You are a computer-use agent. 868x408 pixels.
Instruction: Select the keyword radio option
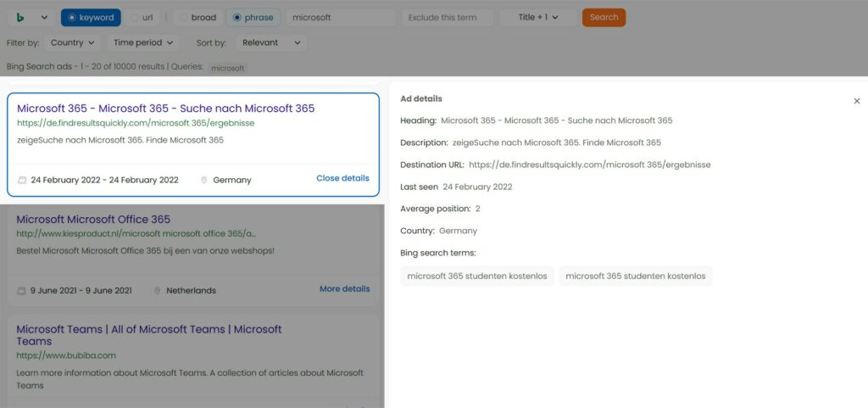(x=90, y=18)
